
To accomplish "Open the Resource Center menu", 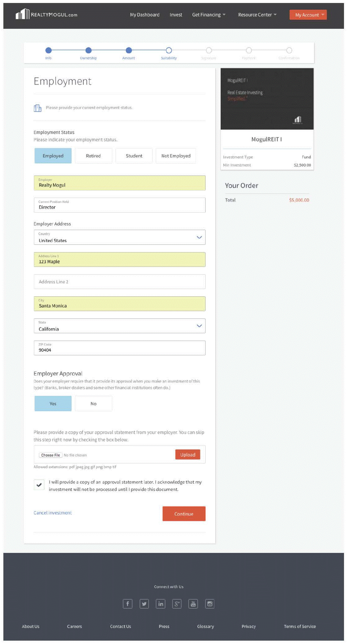I will point(257,15).
